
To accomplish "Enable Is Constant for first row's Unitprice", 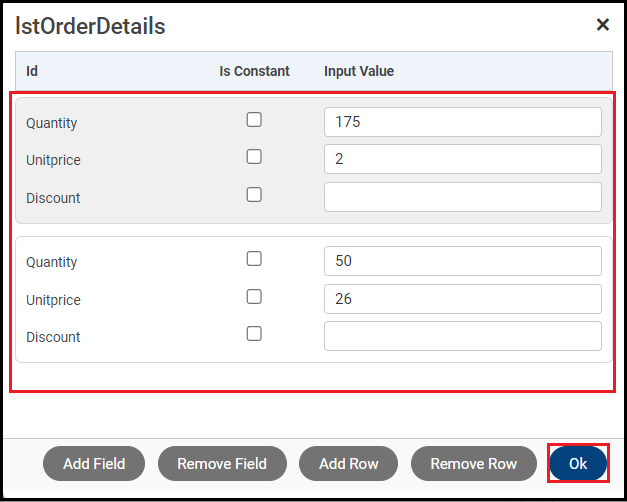I will [x=254, y=157].
